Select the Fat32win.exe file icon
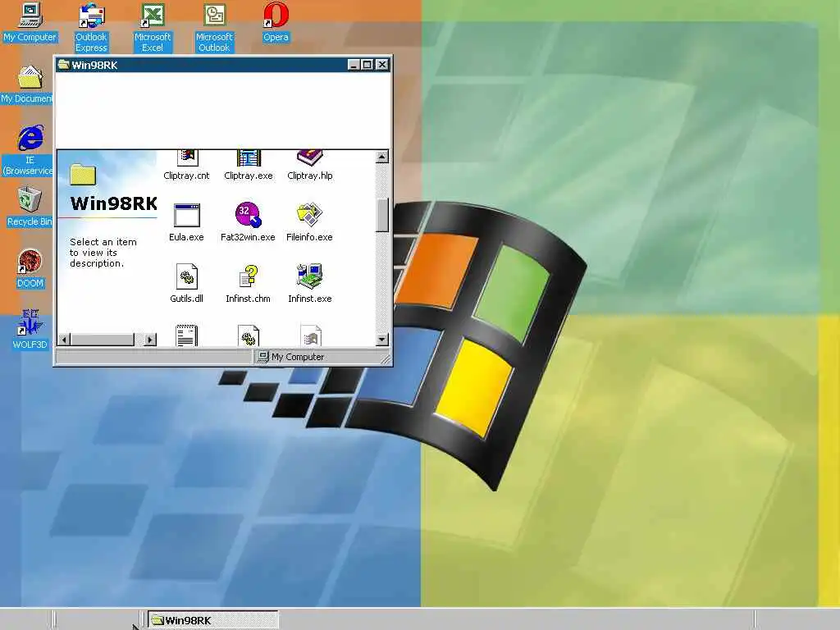840x630 pixels. click(248, 215)
